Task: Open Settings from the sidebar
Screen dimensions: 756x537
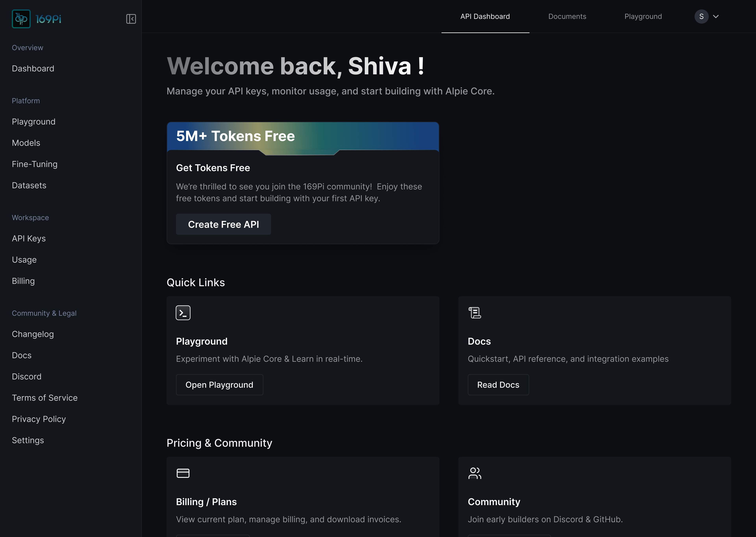Action: click(28, 440)
